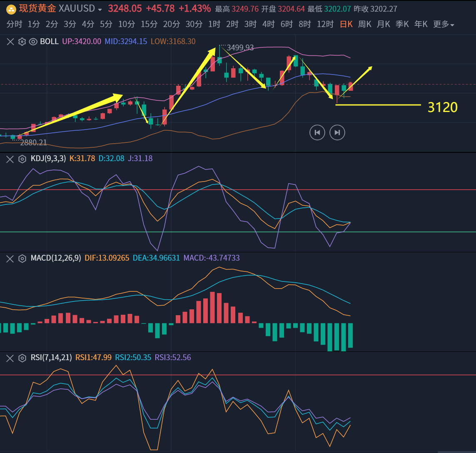Click the gold XAUUSD symbol icon
The height and width of the screenshot is (453, 476).
pyautogui.click(x=11, y=9)
